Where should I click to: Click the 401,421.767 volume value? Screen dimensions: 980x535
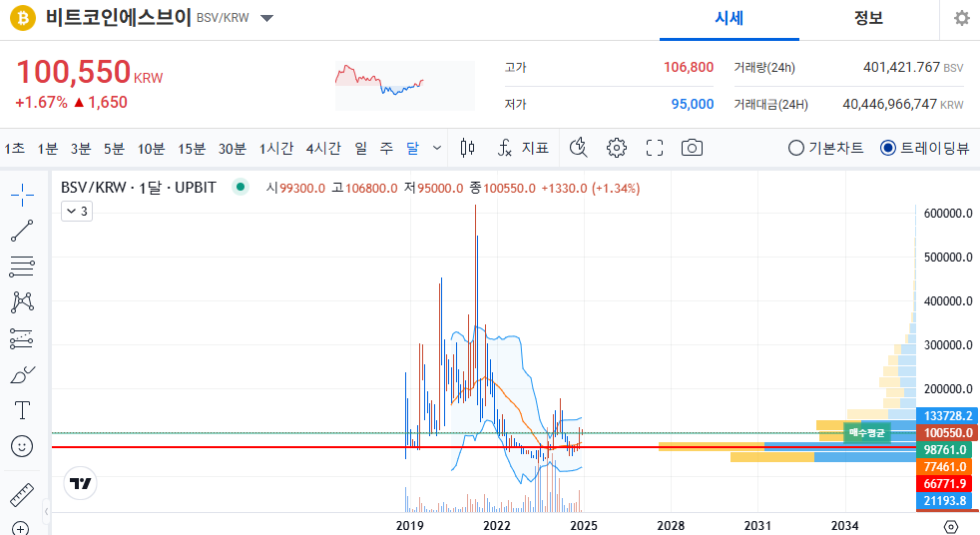pos(901,67)
